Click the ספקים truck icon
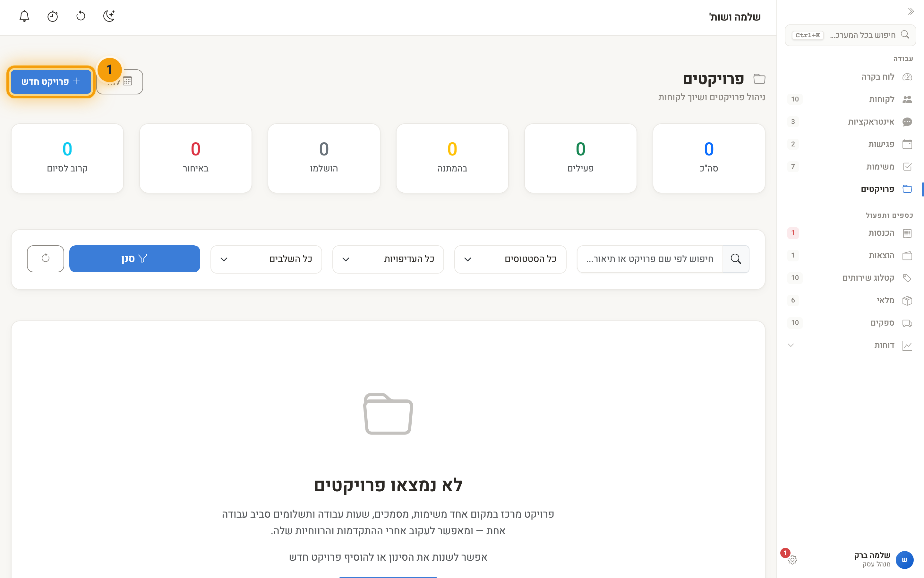The image size is (924, 578). point(907,323)
